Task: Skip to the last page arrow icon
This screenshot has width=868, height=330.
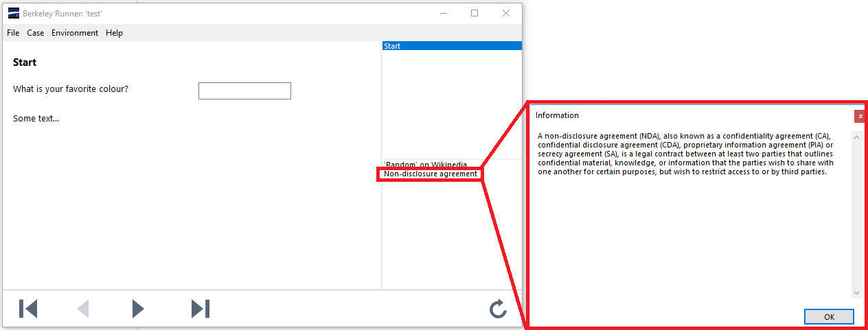Action: (200, 309)
